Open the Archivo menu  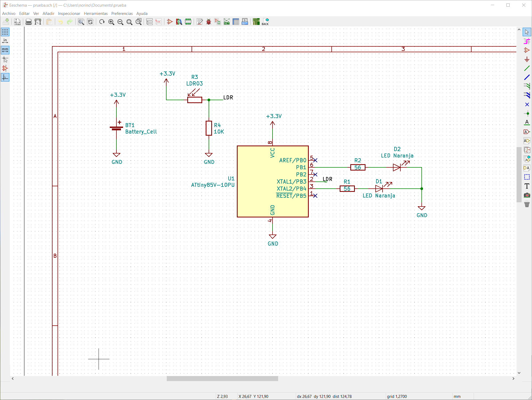(x=9, y=13)
